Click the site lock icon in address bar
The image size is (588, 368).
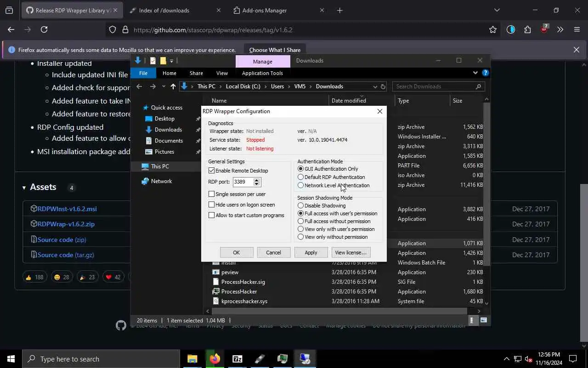click(x=125, y=29)
